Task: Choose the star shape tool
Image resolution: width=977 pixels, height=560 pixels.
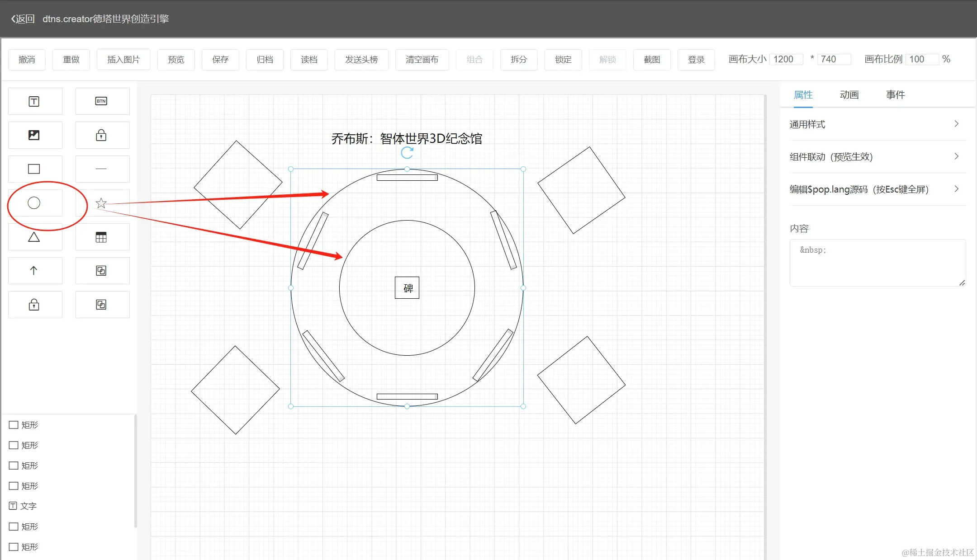Action: pos(101,203)
